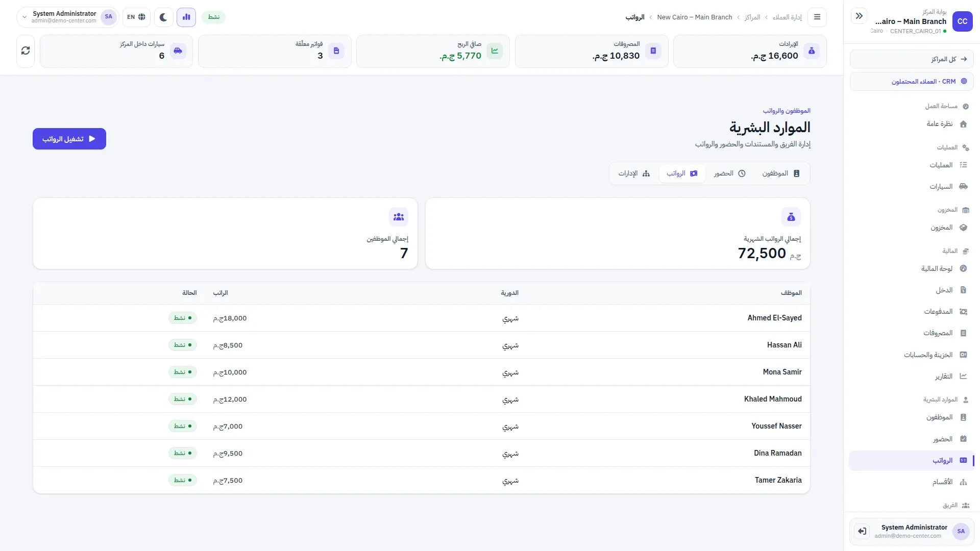Viewport: 980px width, 551px height.
Task: Open System Administrator account dropdown at top
Action: tap(68, 17)
